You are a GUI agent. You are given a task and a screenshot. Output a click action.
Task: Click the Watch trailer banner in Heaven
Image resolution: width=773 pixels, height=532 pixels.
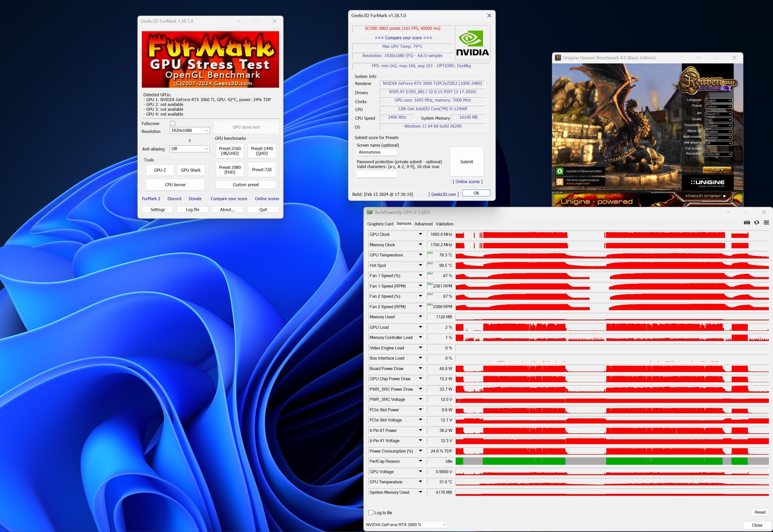click(x=706, y=196)
